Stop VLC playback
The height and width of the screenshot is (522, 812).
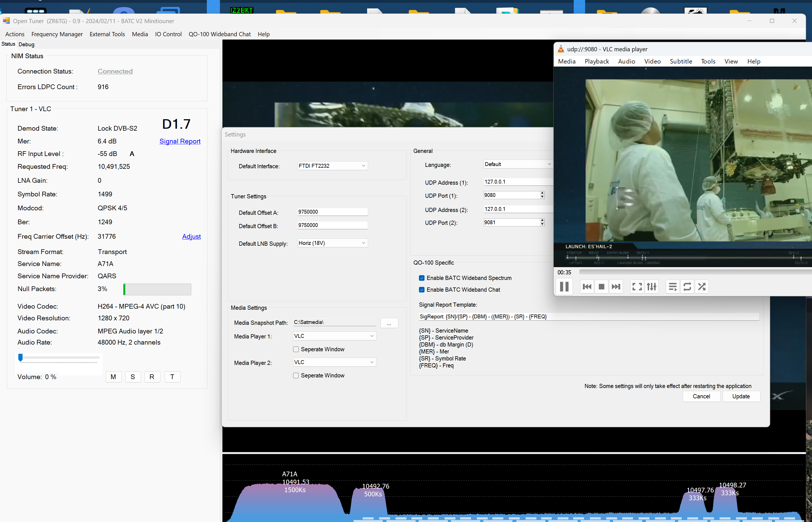tap(601, 286)
